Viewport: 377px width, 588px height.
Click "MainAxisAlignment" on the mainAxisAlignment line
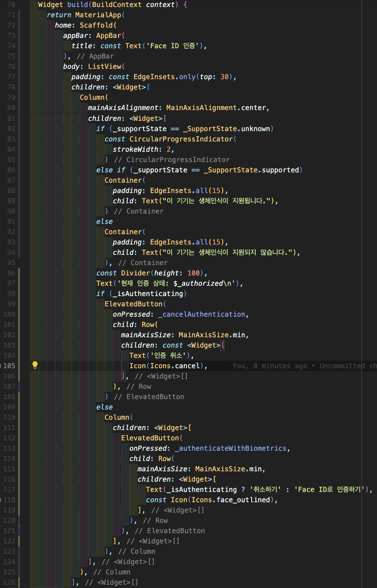tap(202, 108)
